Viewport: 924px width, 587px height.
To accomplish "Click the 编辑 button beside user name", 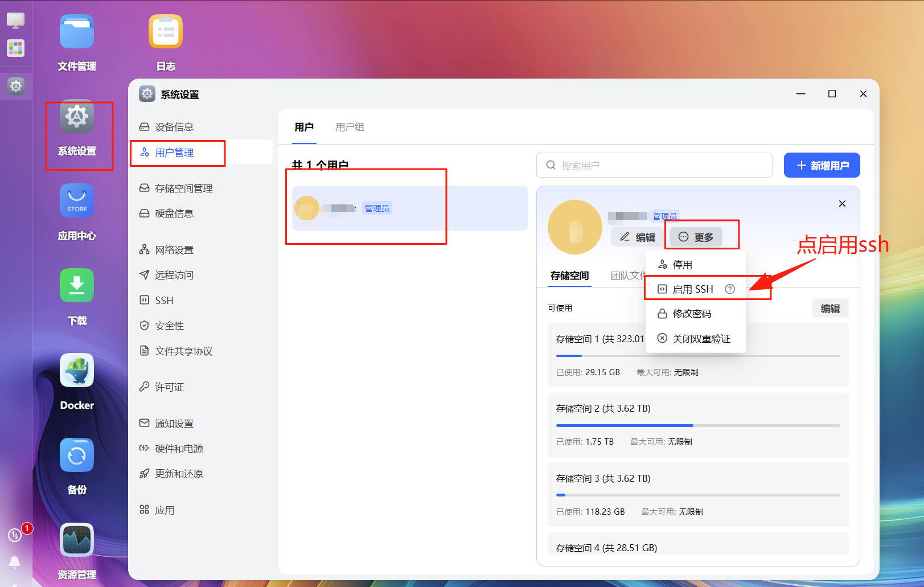I will click(638, 237).
